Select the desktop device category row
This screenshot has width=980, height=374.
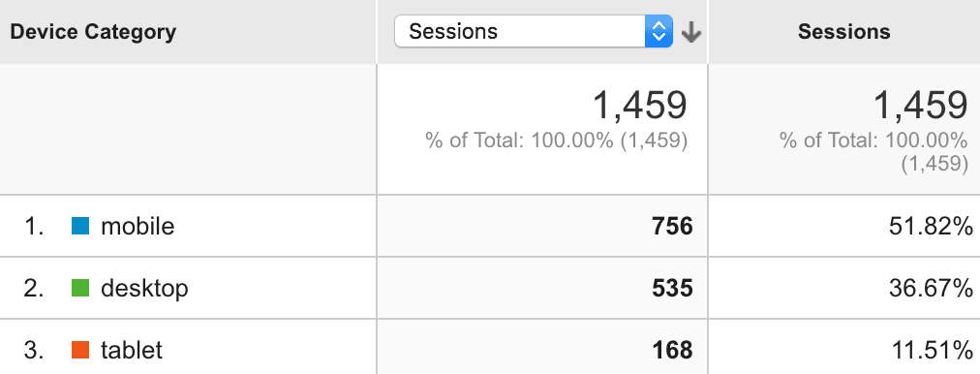pos(490,289)
